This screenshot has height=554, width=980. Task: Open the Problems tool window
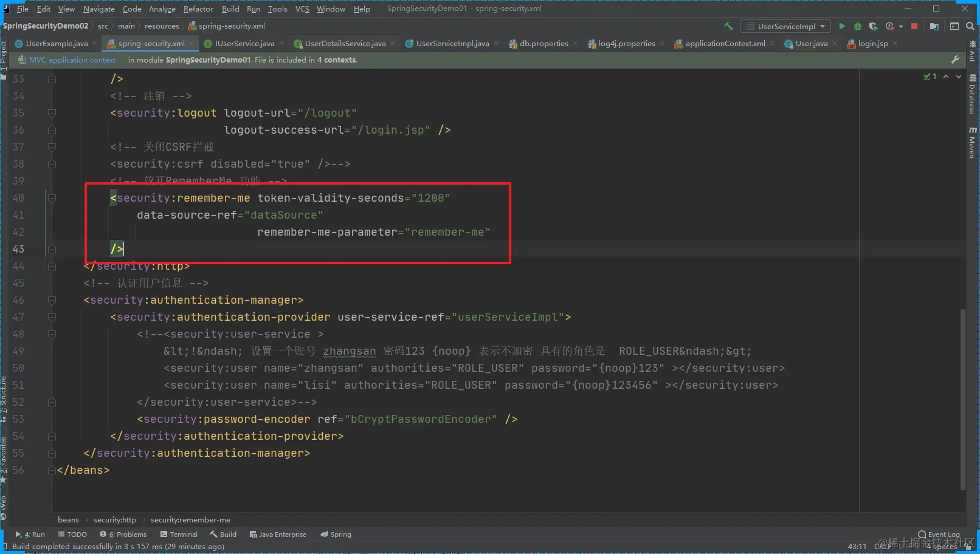click(x=123, y=535)
